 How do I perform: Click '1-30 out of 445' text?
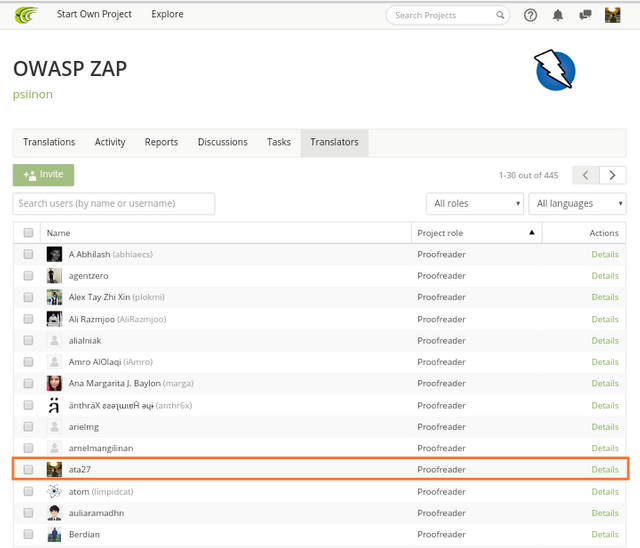[x=529, y=175]
